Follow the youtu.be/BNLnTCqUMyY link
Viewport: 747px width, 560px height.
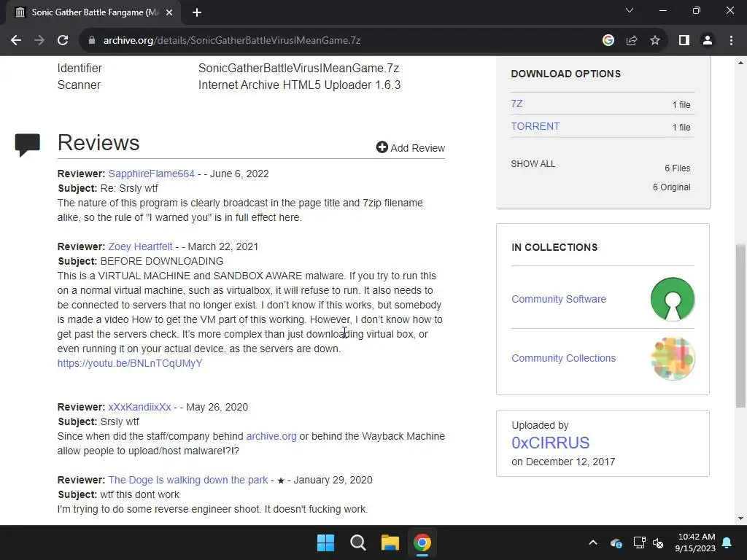[x=130, y=363]
